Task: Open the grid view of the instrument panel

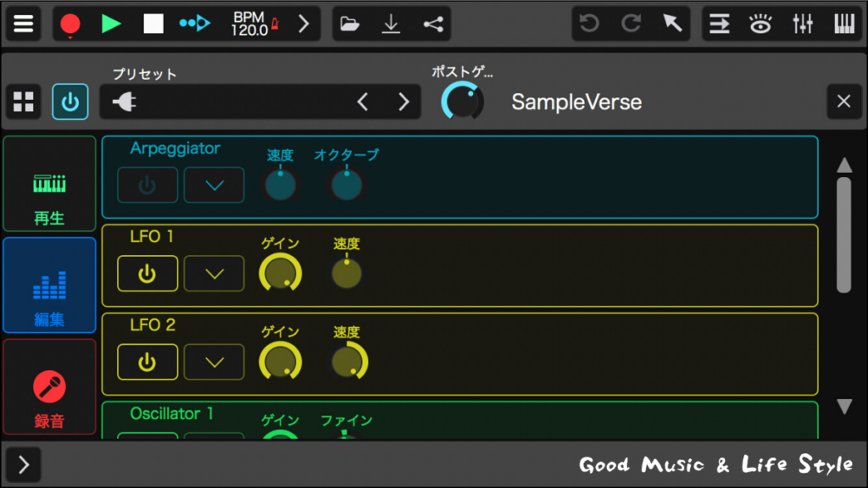Action: pyautogui.click(x=23, y=102)
